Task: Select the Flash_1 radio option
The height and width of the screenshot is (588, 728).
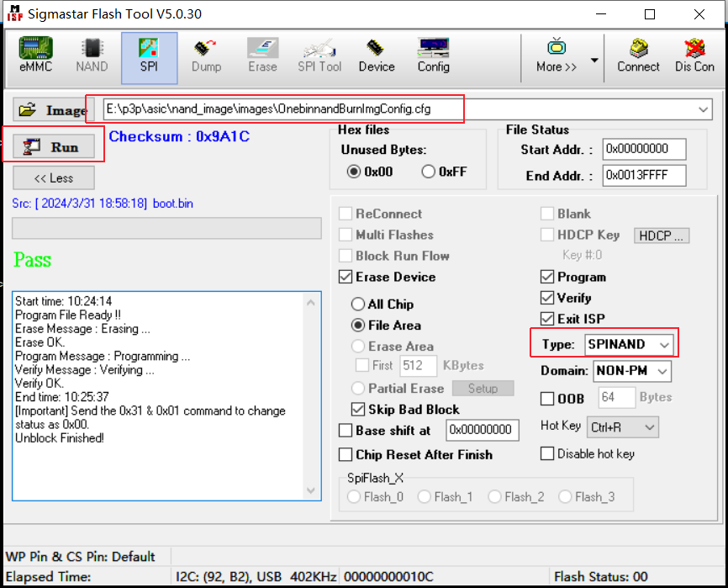Action: (424, 497)
